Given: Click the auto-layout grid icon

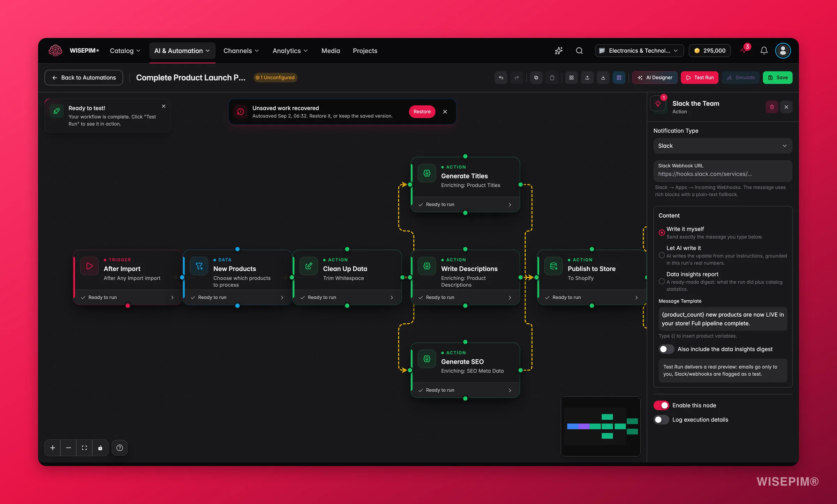Looking at the screenshot, I should [571, 77].
